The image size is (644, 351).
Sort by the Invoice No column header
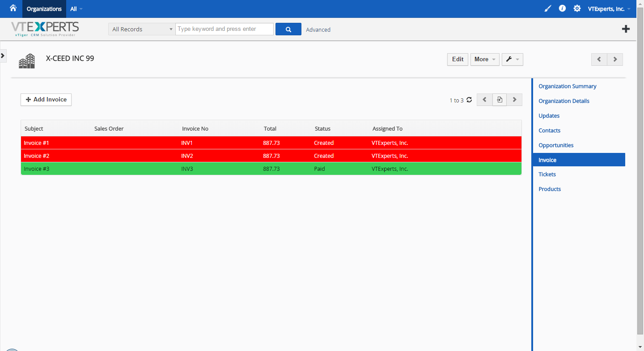[x=195, y=129]
